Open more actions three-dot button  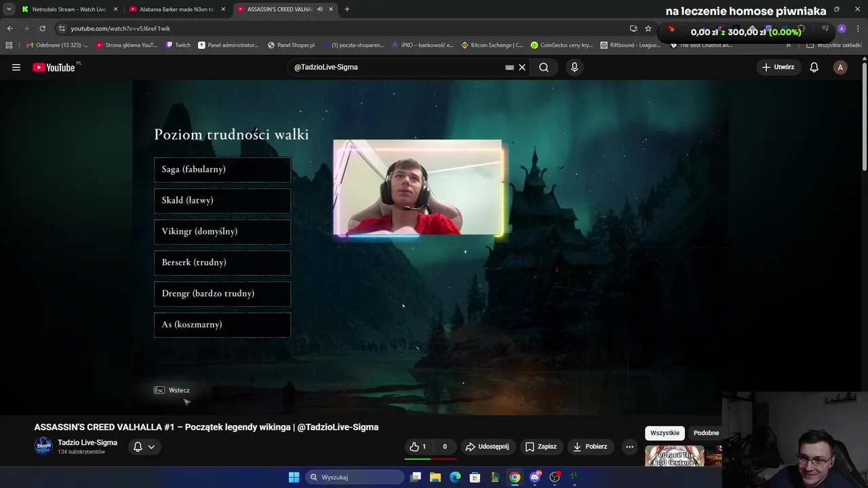[x=629, y=447]
